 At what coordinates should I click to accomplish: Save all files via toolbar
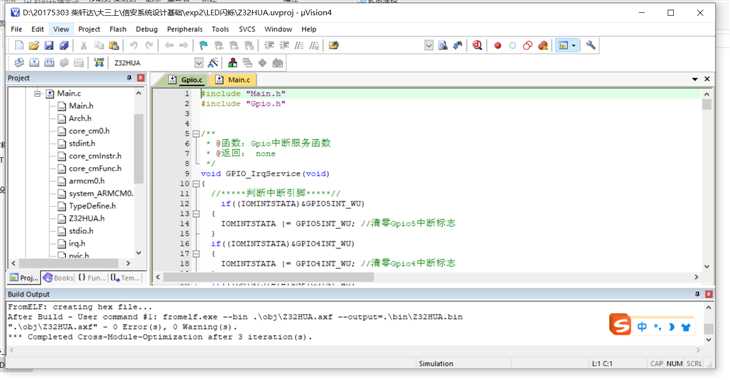click(64, 46)
